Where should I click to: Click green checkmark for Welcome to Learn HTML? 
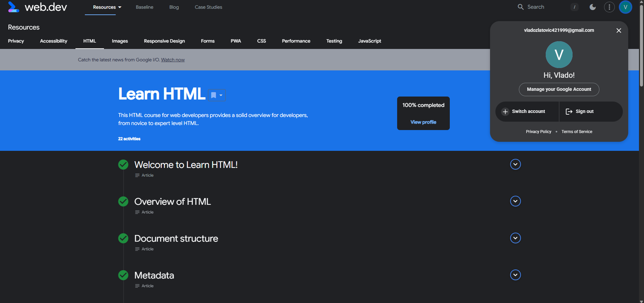[x=123, y=165]
